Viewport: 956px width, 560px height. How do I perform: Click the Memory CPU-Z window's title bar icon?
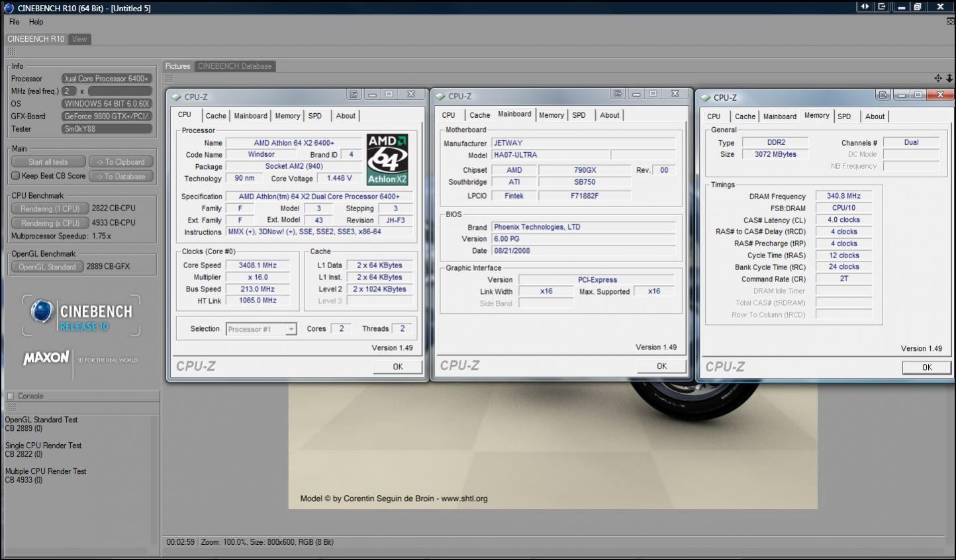pyautogui.click(x=705, y=97)
